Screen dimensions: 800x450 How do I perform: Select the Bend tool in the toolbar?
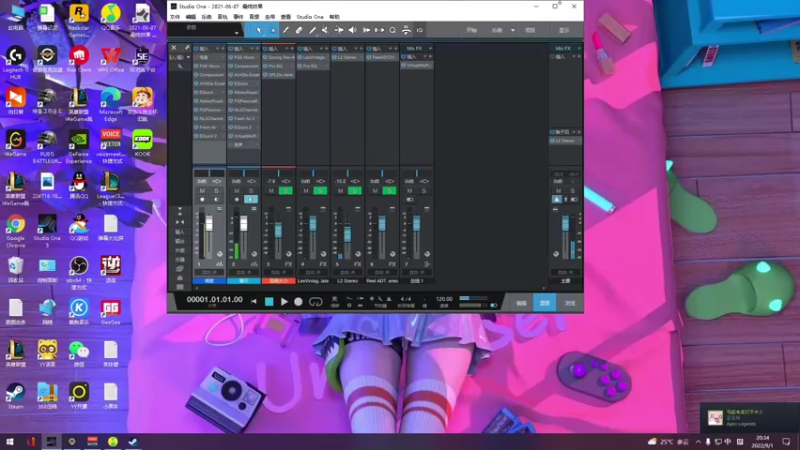(339, 31)
